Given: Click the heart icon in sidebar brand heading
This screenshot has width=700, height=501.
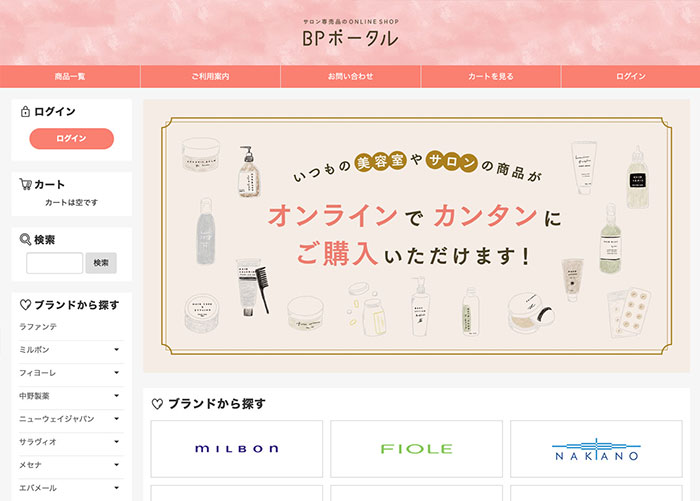Looking at the screenshot, I should point(25,305).
